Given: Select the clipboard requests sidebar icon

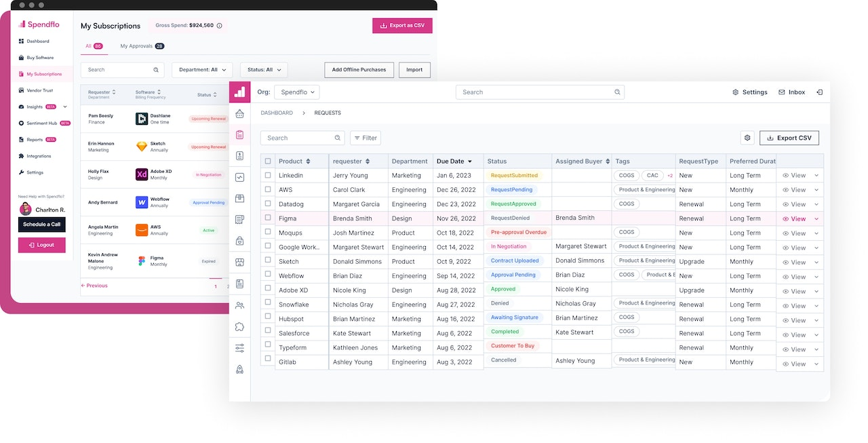Looking at the screenshot, I should [239, 135].
